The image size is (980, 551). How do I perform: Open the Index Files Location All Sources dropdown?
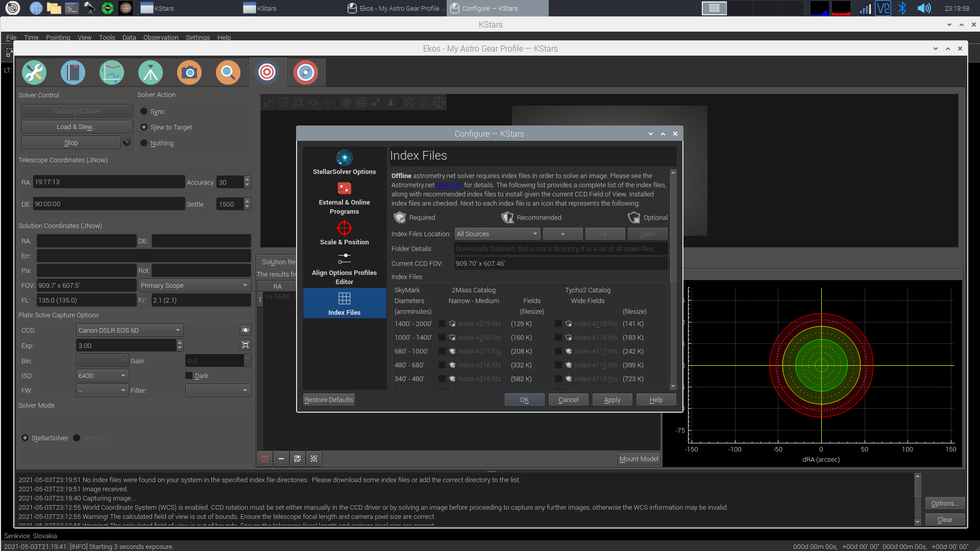pyautogui.click(x=497, y=234)
